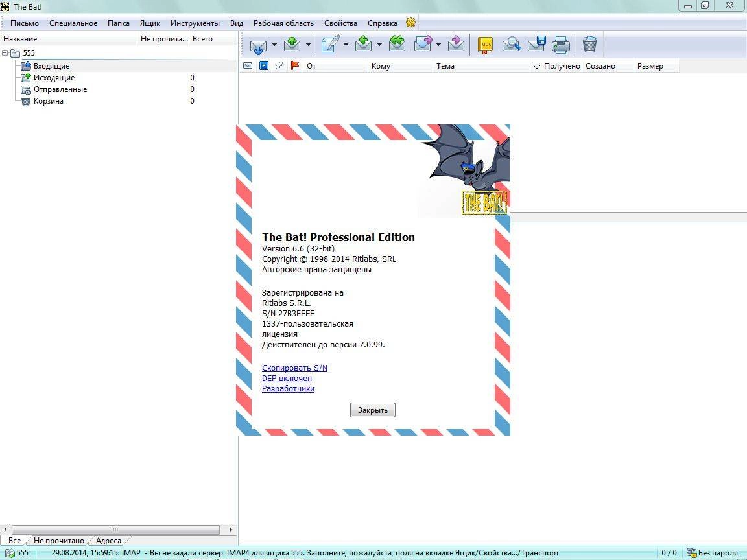Viewport: 747px width, 560px height.
Task: Switch to the Не прочитано tab
Action: 58,541
